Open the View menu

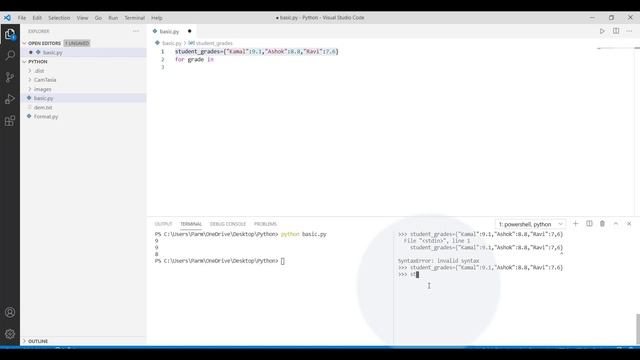tap(82, 18)
